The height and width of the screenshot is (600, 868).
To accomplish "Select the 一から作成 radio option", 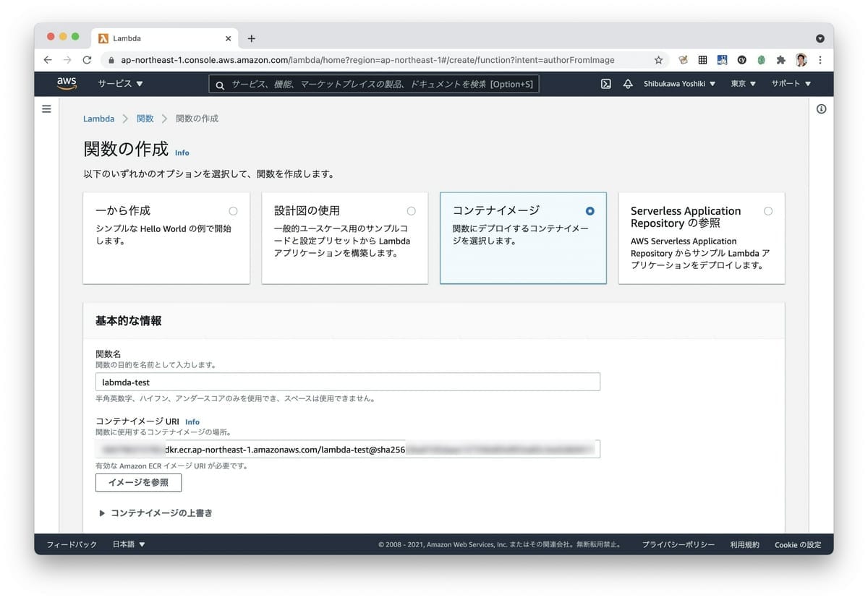I will (233, 211).
